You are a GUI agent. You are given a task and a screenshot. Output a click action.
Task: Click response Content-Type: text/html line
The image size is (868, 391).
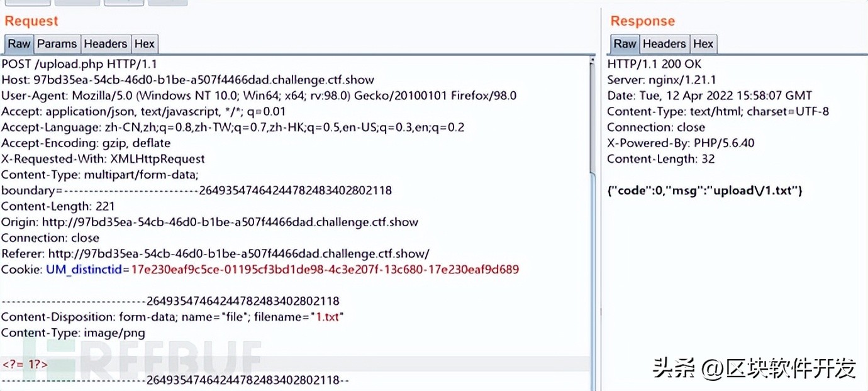pos(718,111)
